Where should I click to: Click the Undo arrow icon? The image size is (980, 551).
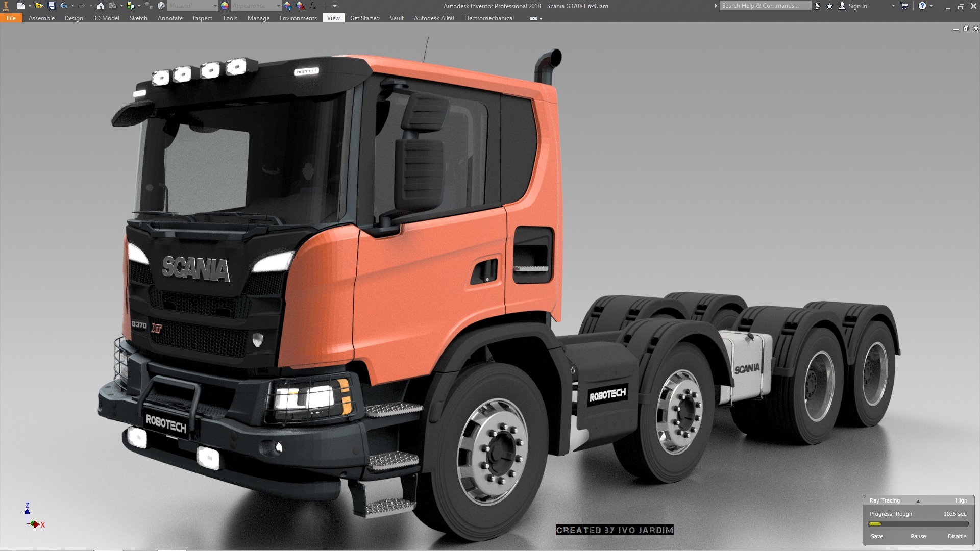63,6
